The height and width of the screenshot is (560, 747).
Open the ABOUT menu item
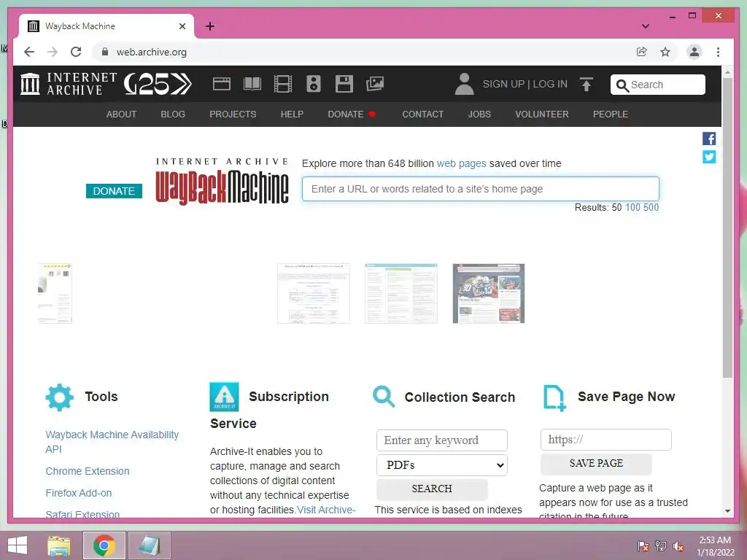pyautogui.click(x=122, y=114)
